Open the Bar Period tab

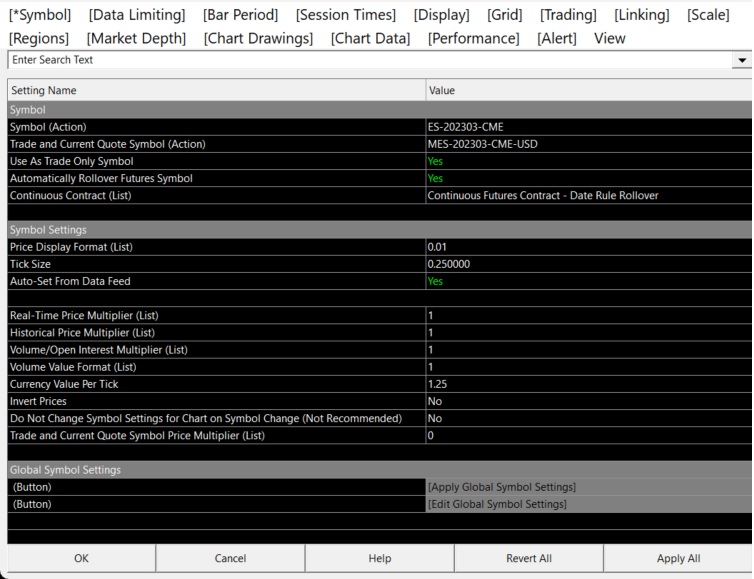click(x=240, y=15)
